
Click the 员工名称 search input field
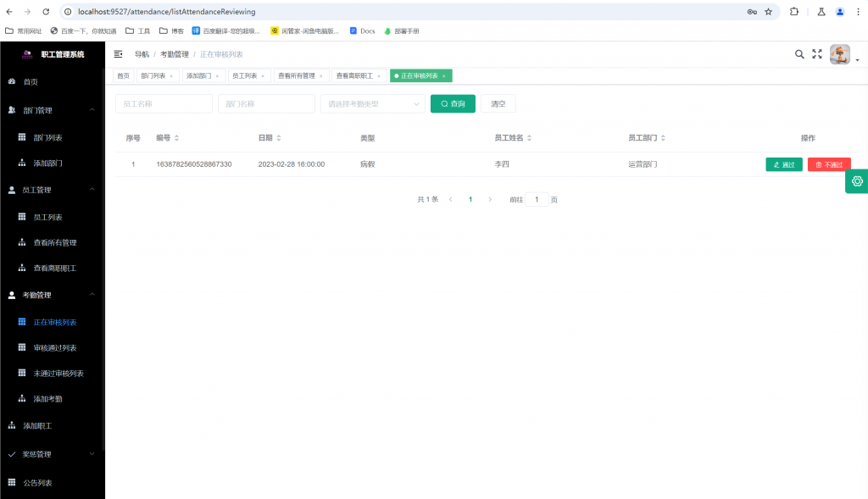[x=164, y=103]
